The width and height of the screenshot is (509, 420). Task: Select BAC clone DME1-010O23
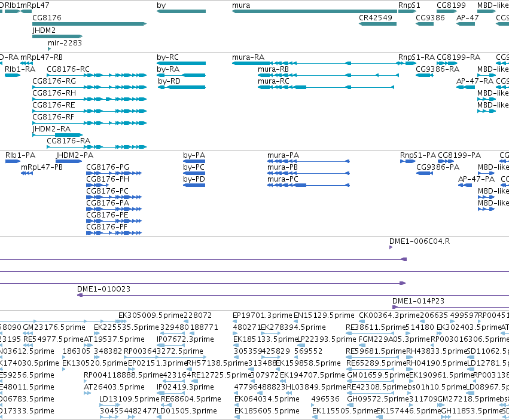click(103, 289)
